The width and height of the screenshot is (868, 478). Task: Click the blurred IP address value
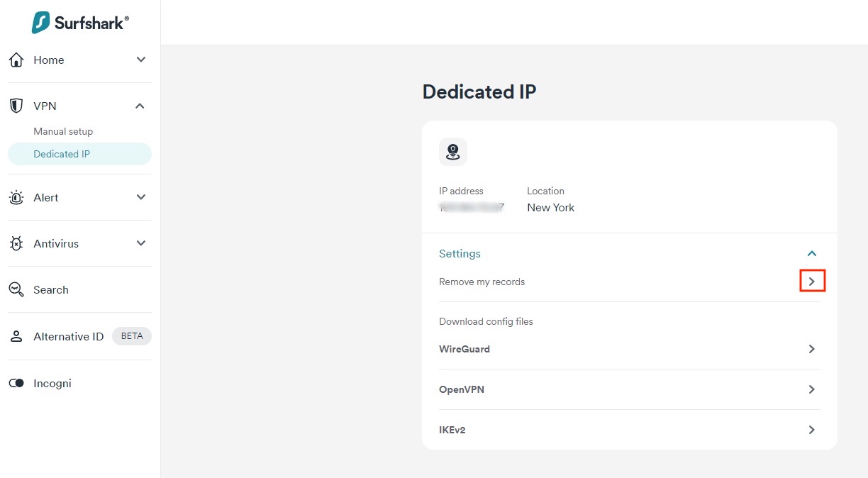tap(472, 208)
